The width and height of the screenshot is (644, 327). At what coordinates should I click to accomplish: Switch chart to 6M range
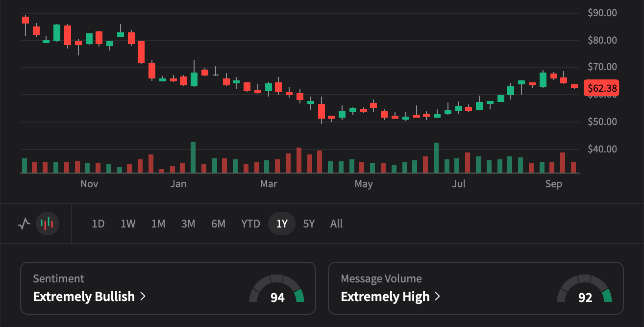point(219,224)
